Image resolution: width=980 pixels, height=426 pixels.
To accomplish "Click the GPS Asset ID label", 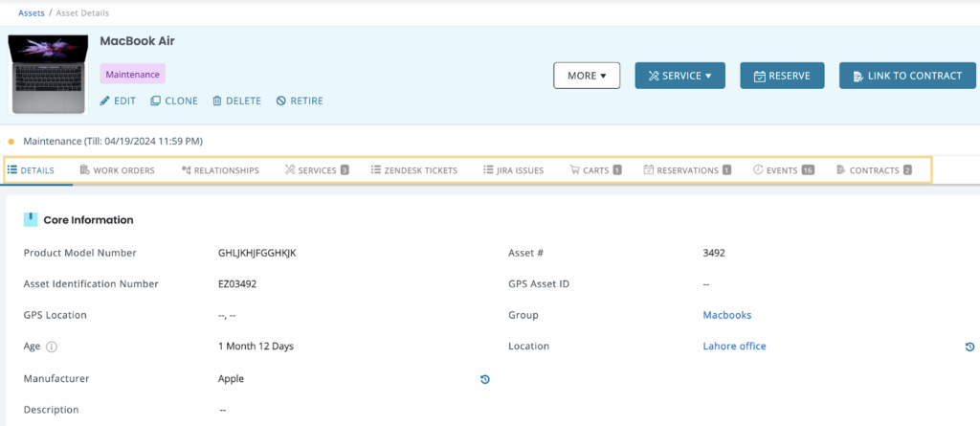I will click(539, 284).
